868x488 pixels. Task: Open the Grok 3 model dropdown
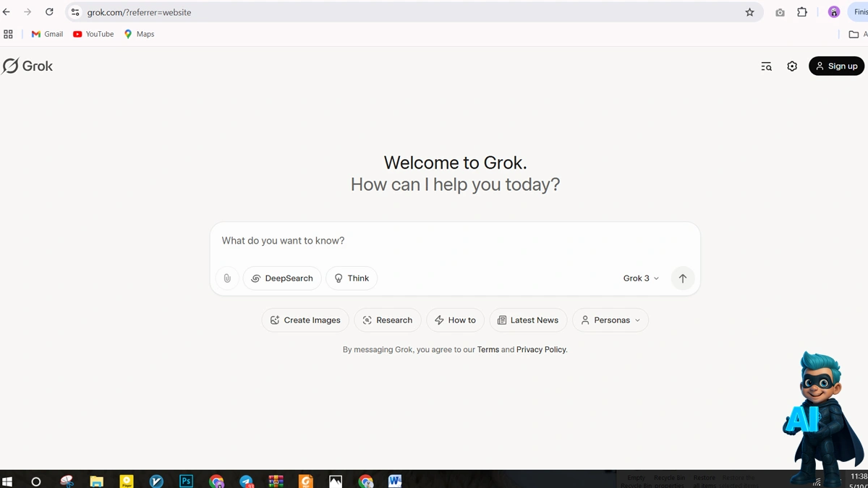[x=641, y=278]
